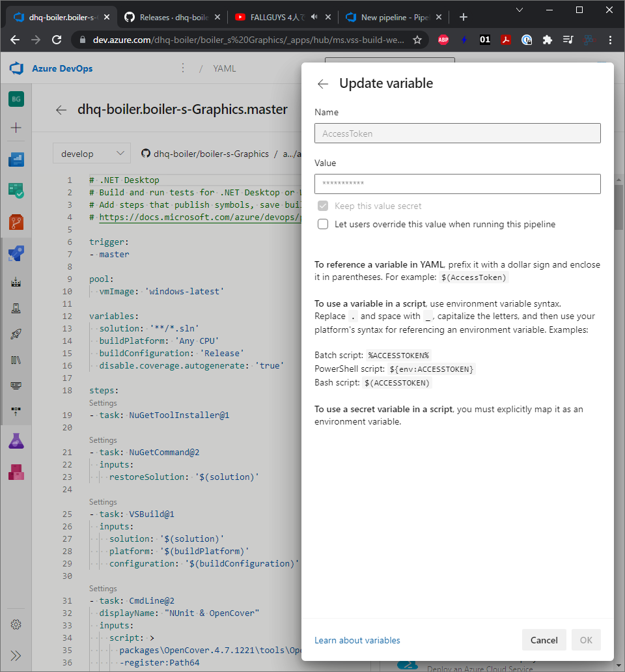Click the Azure DevOps title link
625x672 pixels.
tap(62, 68)
